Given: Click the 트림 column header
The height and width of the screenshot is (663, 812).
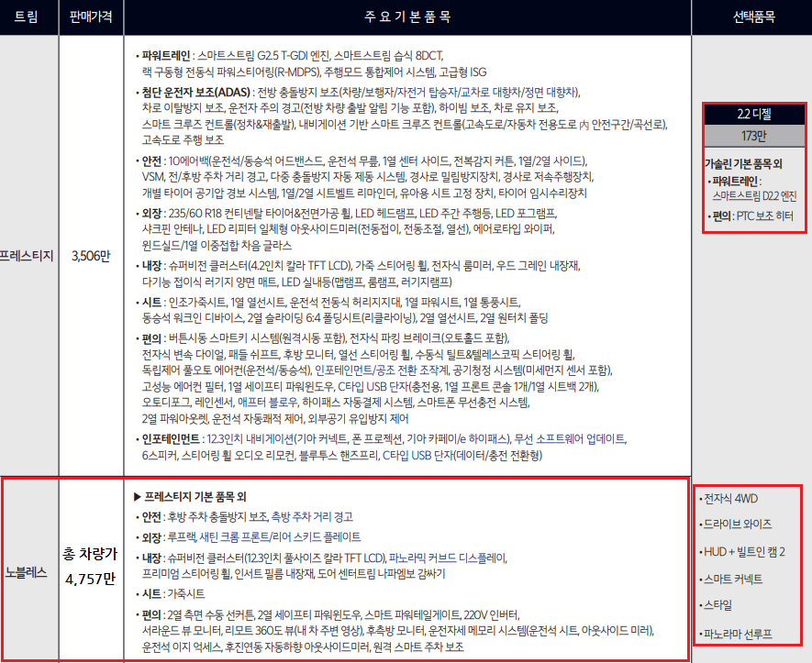Looking at the screenshot, I should coord(28,17).
